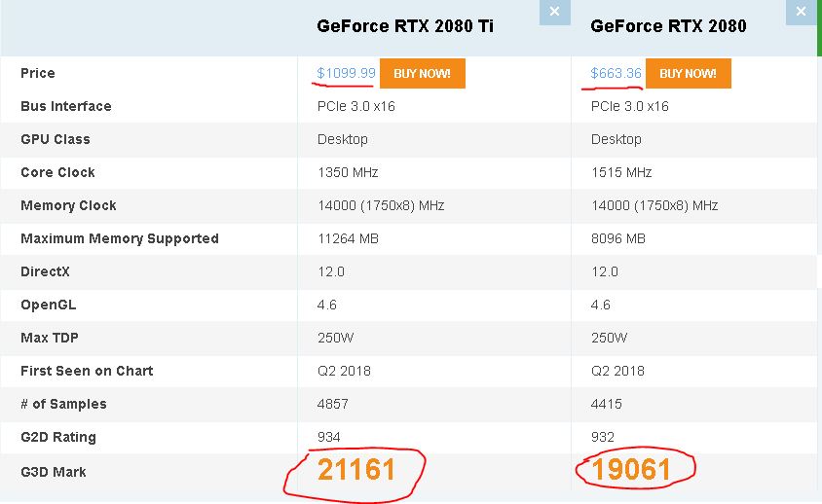The image size is (822, 504).
Task: Click the Price row label
Action: 38,73
